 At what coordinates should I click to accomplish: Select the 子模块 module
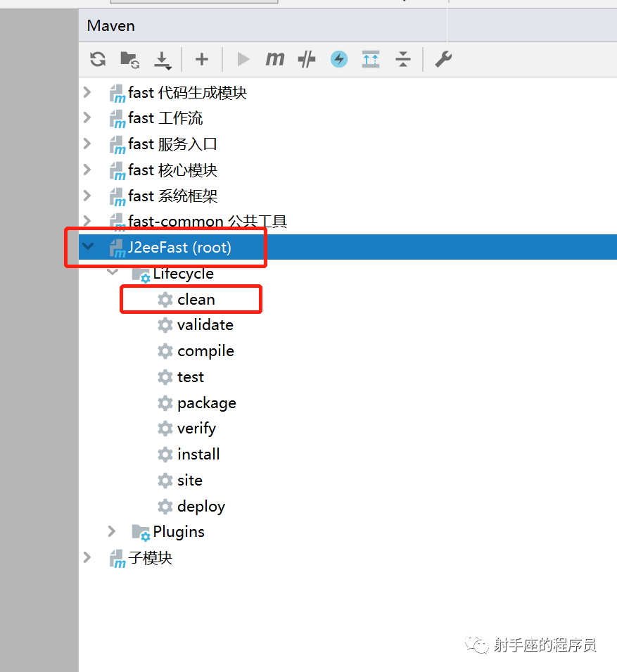[x=150, y=558]
